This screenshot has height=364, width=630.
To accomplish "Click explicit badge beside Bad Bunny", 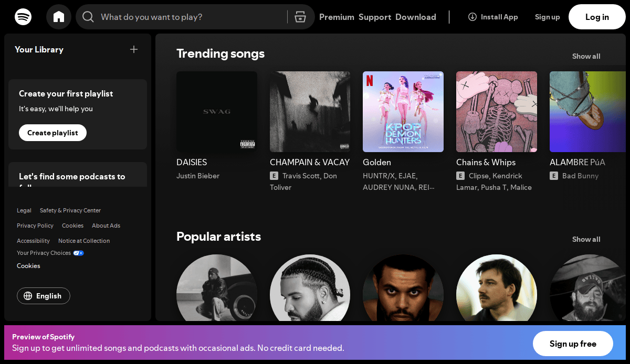I will (554, 176).
